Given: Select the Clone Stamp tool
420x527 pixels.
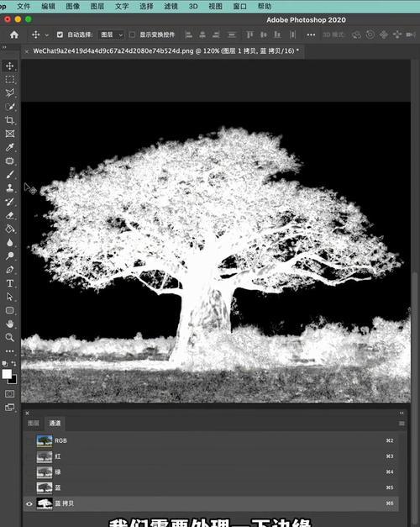Looking at the screenshot, I should (10, 188).
